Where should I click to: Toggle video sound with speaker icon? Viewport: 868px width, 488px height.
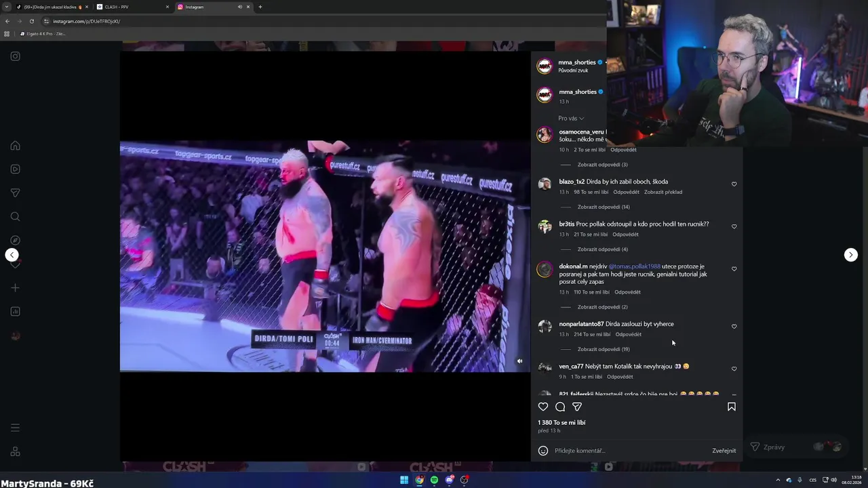[519, 361]
